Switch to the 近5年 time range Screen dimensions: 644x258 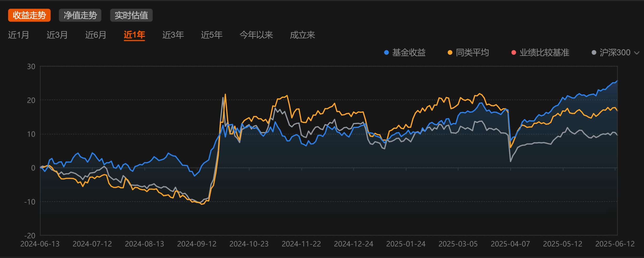click(x=212, y=35)
